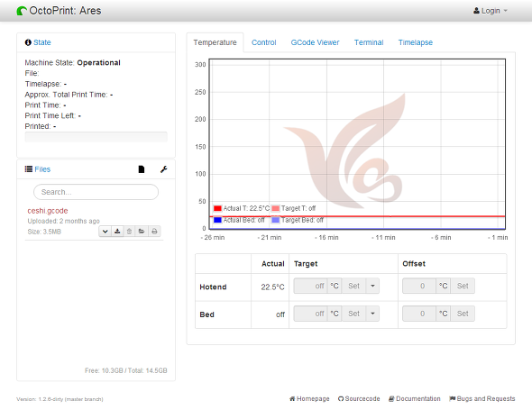Load ceshi.gcode with folder-open icon

[142, 232]
